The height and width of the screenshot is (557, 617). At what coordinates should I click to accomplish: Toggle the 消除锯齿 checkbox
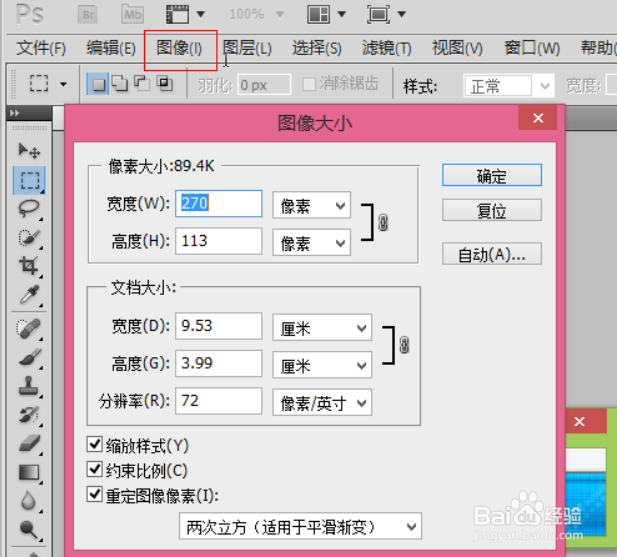309,84
